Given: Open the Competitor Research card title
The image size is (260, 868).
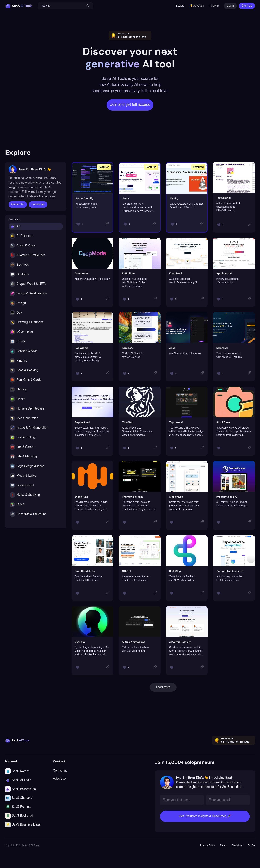Looking at the screenshot, I should (230, 571).
